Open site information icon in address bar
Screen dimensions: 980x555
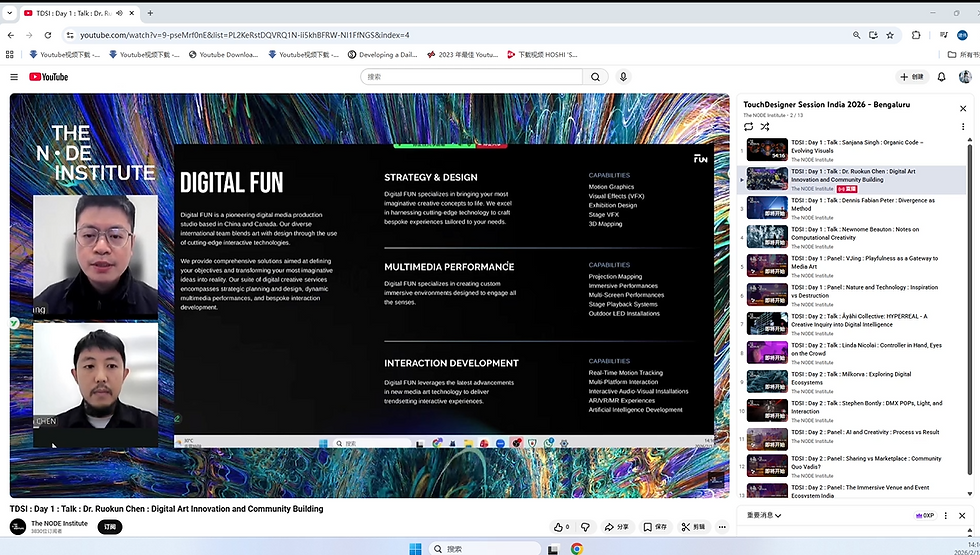(70, 35)
